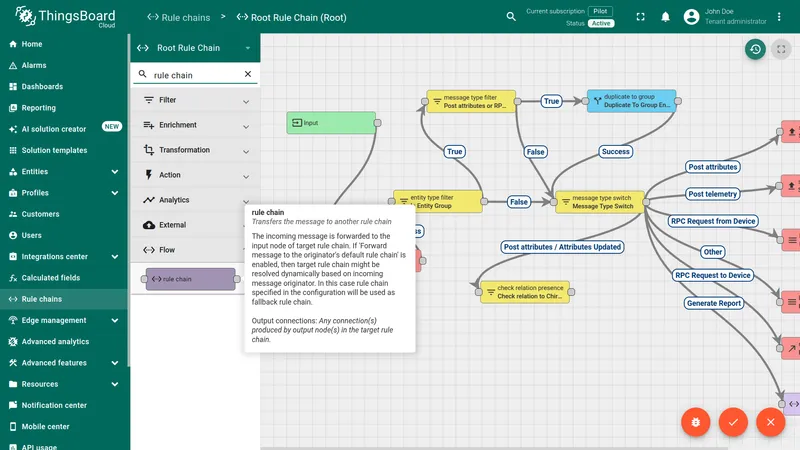Expand the Action node category

[195, 175]
